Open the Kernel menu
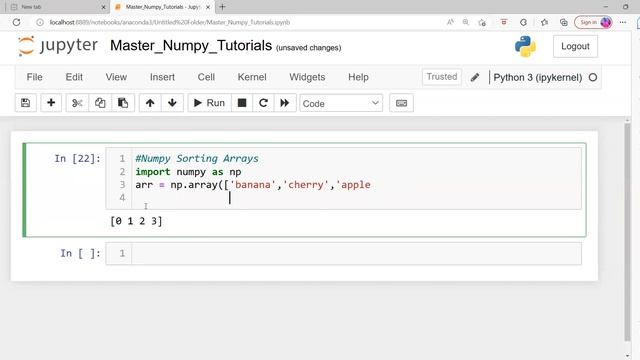Viewport: 640px width, 360px height. [252, 77]
